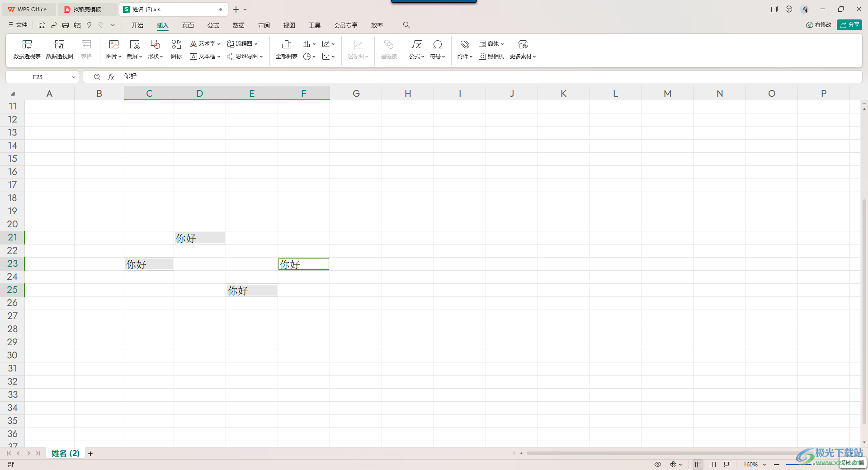Go to first sheet navigation arrow
868x470 pixels.
click(9, 453)
